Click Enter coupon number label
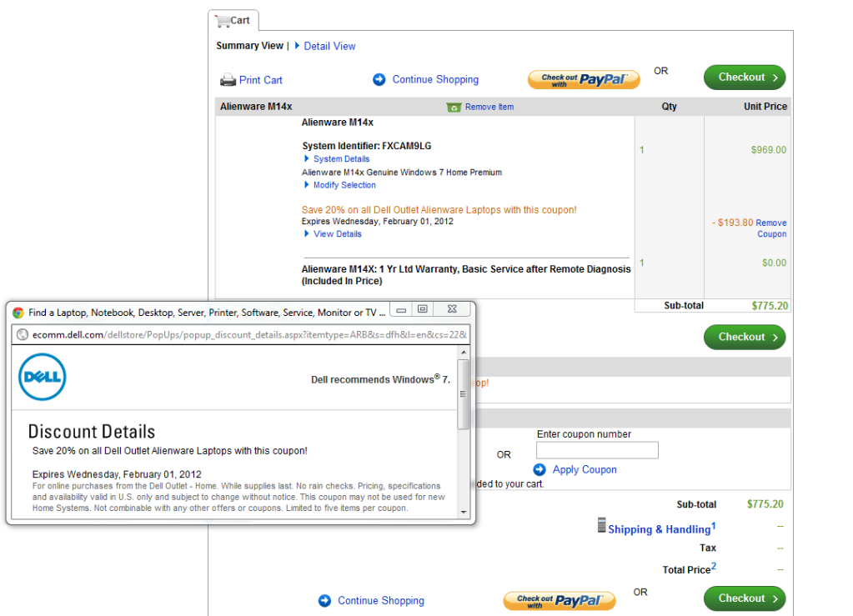Image resolution: width=853 pixels, height=616 pixels. pyautogui.click(x=584, y=433)
